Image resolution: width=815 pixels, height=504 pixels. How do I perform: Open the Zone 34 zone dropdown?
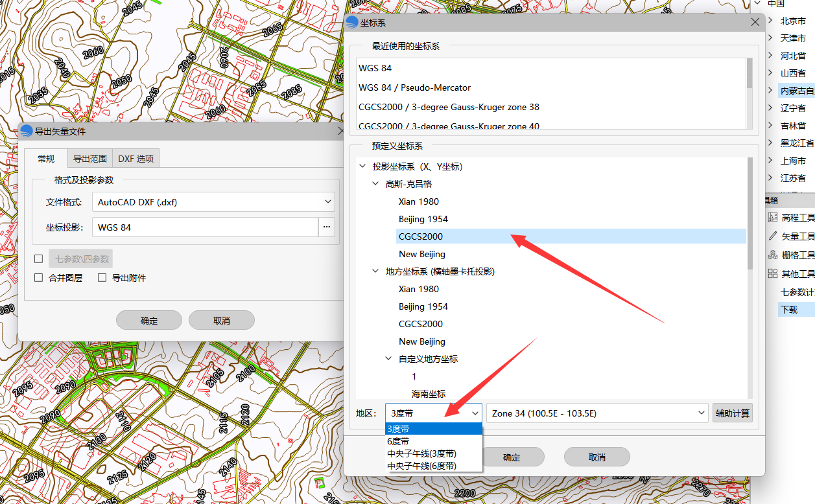597,413
